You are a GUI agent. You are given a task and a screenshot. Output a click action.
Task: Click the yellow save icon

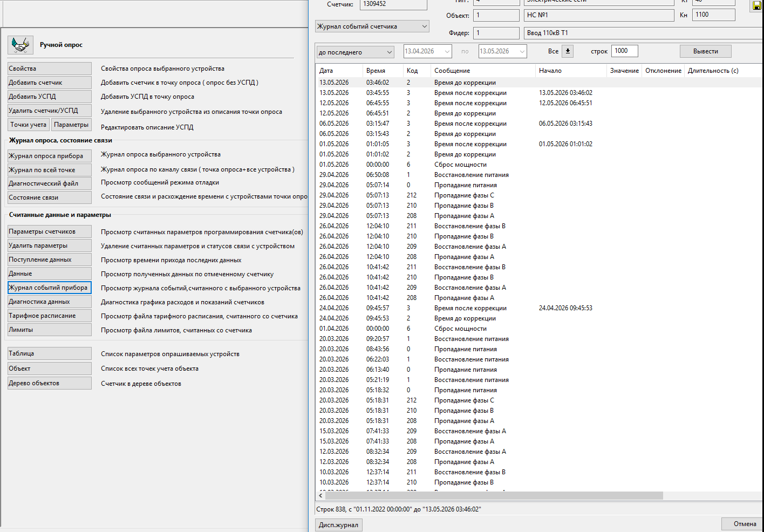[757, 5]
